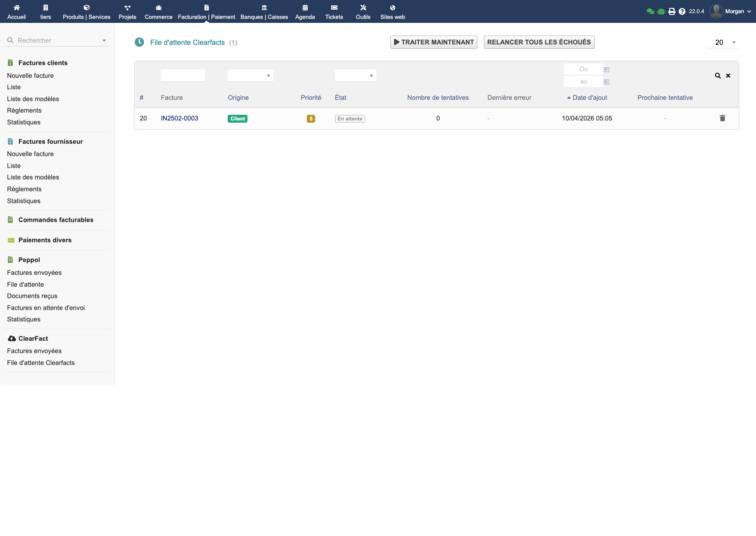Click Morgan's user avatar photo
The width and height of the screenshot is (756, 536).
click(x=716, y=11)
